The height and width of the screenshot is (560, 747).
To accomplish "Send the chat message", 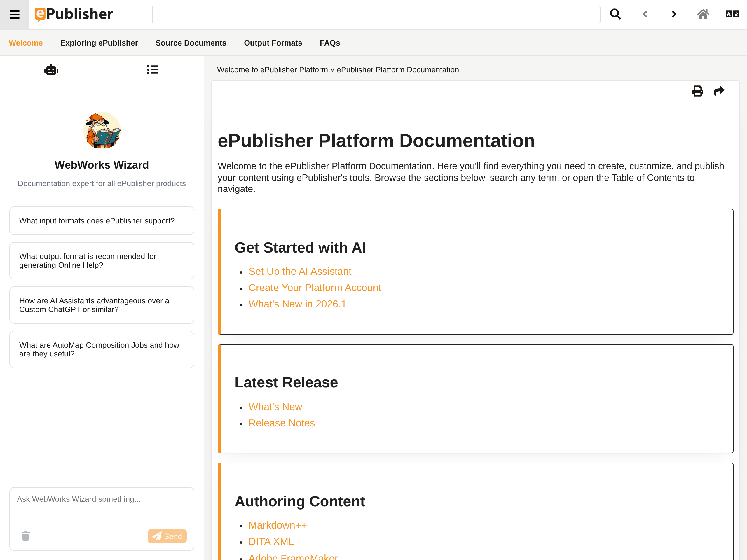I will 167,536.
